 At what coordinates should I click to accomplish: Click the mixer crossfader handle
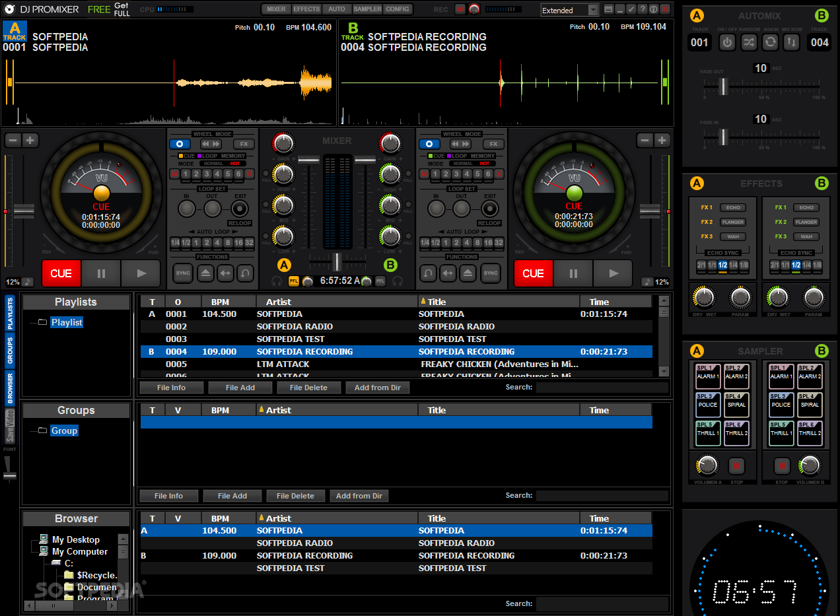[x=337, y=261]
